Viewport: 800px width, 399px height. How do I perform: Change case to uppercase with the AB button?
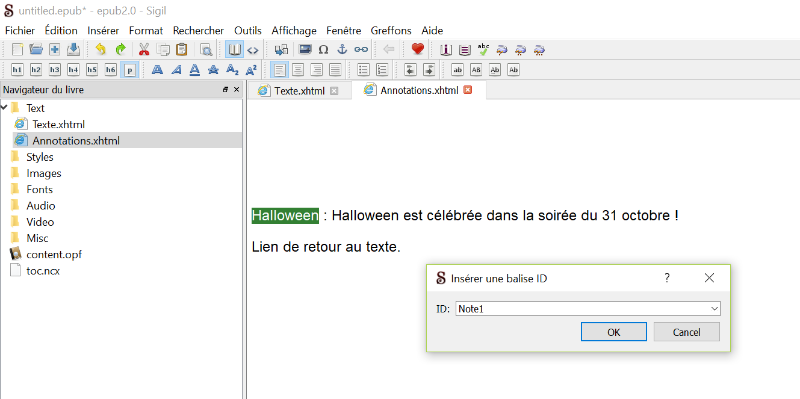[476, 69]
